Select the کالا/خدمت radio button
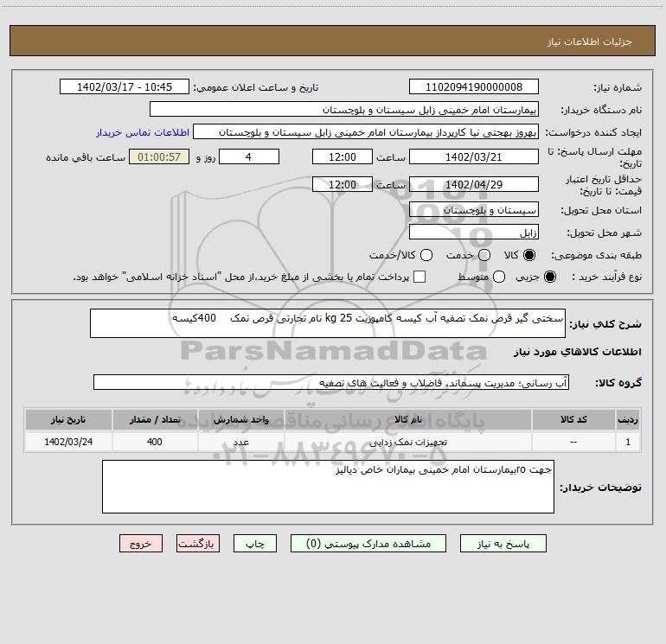 [x=426, y=255]
